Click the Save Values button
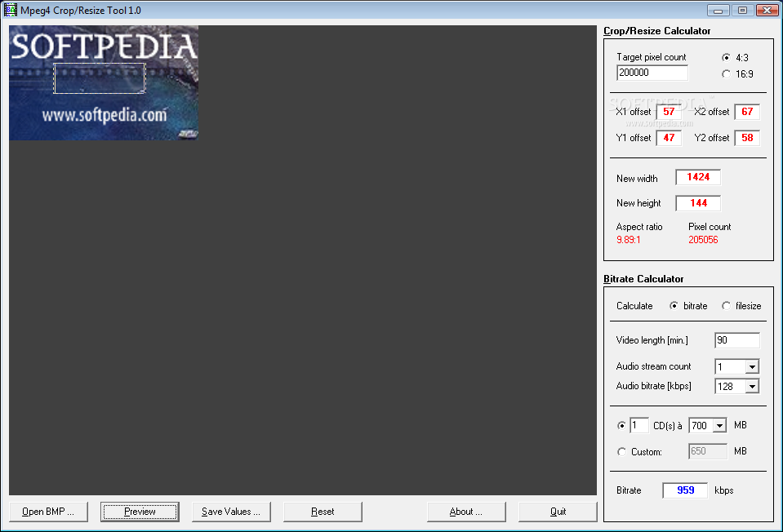Image resolution: width=783 pixels, height=532 pixels. [x=231, y=512]
